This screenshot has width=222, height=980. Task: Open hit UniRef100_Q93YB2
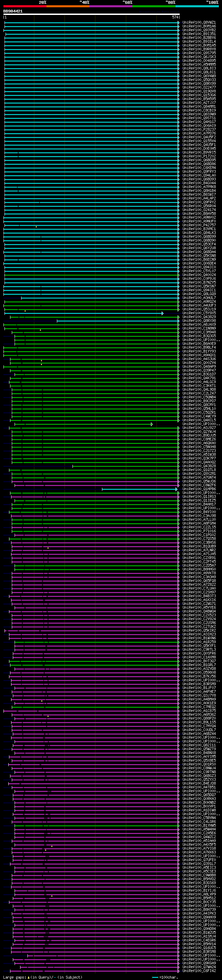tap(199, 30)
